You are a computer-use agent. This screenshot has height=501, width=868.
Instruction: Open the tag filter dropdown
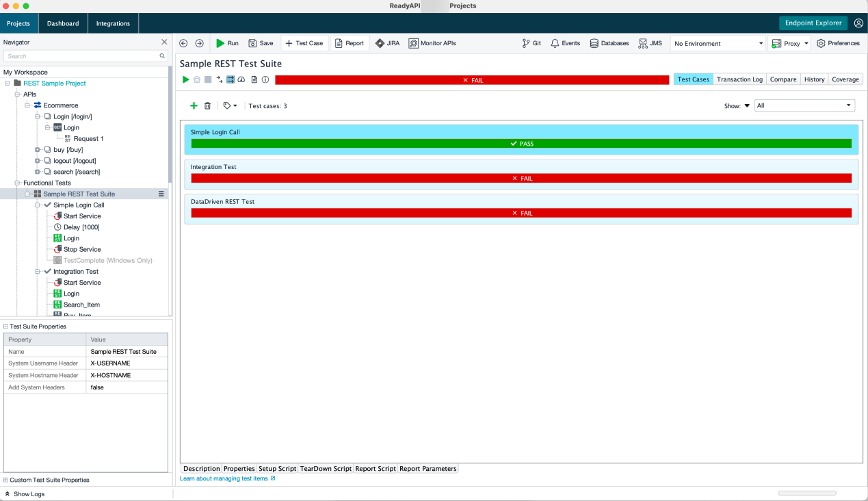click(x=229, y=105)
